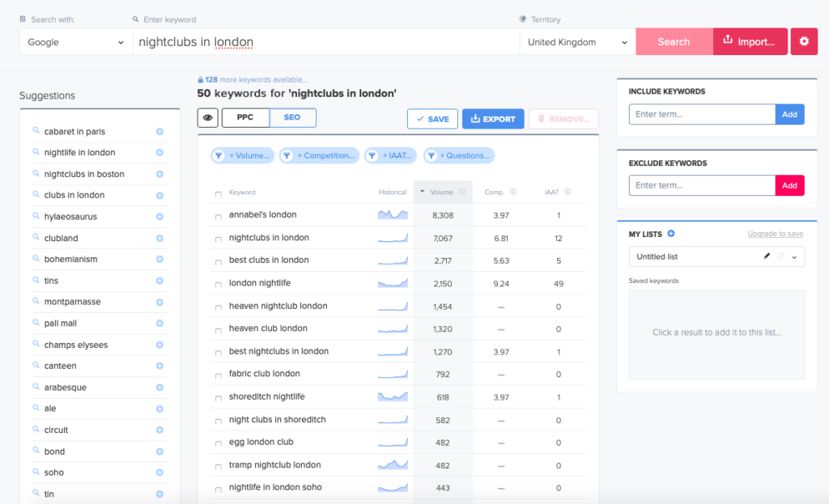Open the 'Upgrade to save' link

coord(775,234)
